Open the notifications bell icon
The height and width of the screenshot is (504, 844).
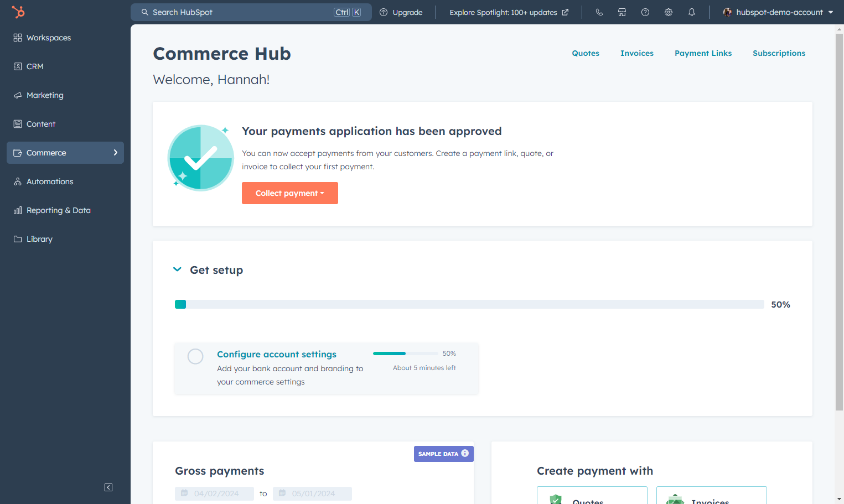click(x=692, y=12)
